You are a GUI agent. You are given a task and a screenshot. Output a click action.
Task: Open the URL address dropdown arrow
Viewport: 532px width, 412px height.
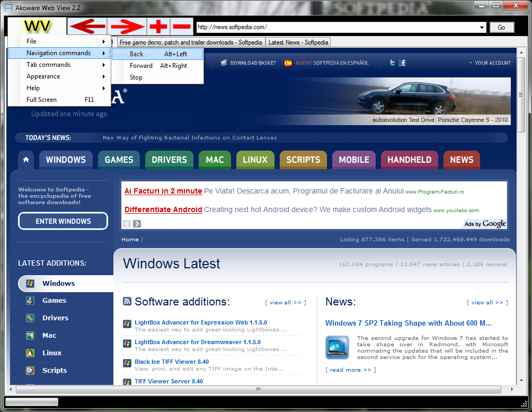tap(482, 27)
